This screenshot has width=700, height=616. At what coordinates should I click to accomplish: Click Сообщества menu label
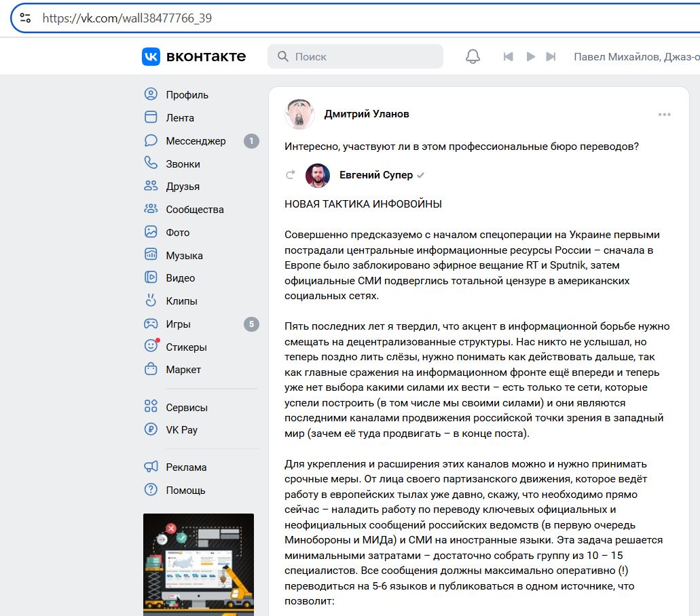coord(195,210)
